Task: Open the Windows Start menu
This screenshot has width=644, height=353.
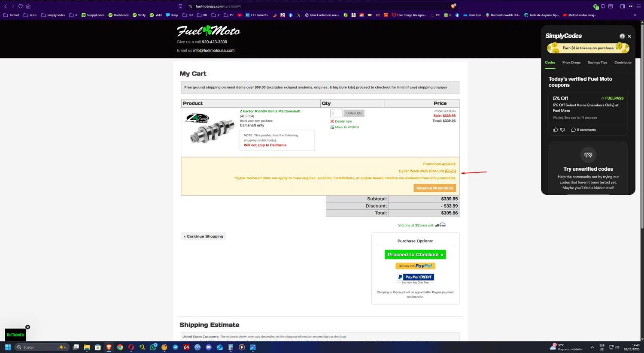Action: point(8,347)
